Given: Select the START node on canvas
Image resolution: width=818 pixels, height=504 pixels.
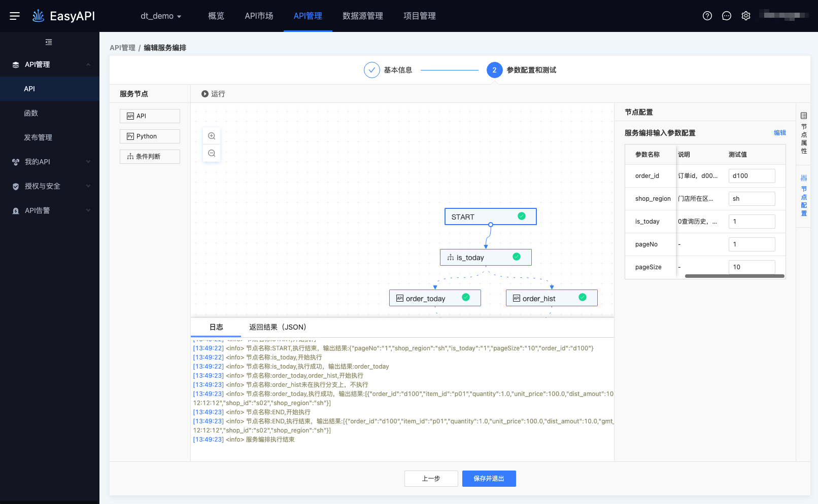Looking at the screenshot, I should click(491, 217).
